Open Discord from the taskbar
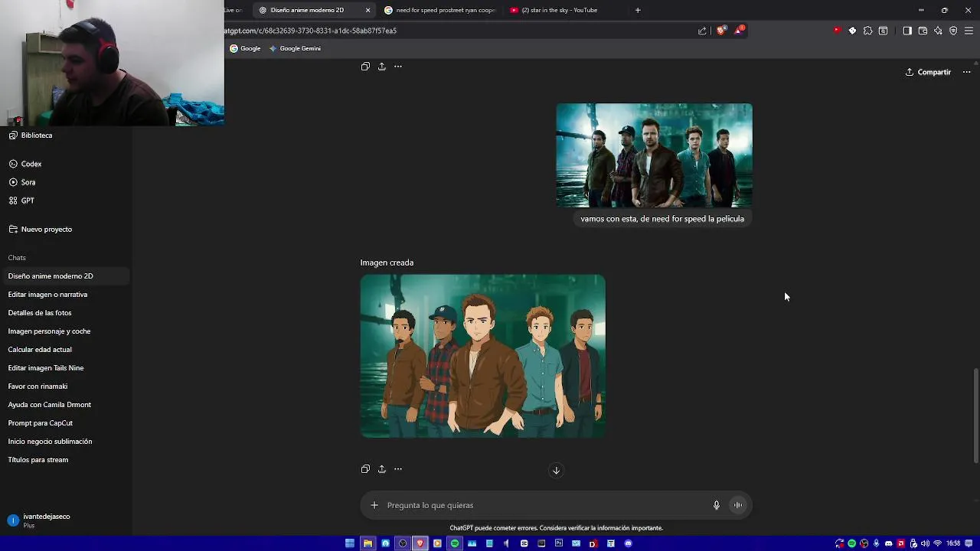Viewport: 980px width, 551px height. pyautogui.click(x=629, y=543)
